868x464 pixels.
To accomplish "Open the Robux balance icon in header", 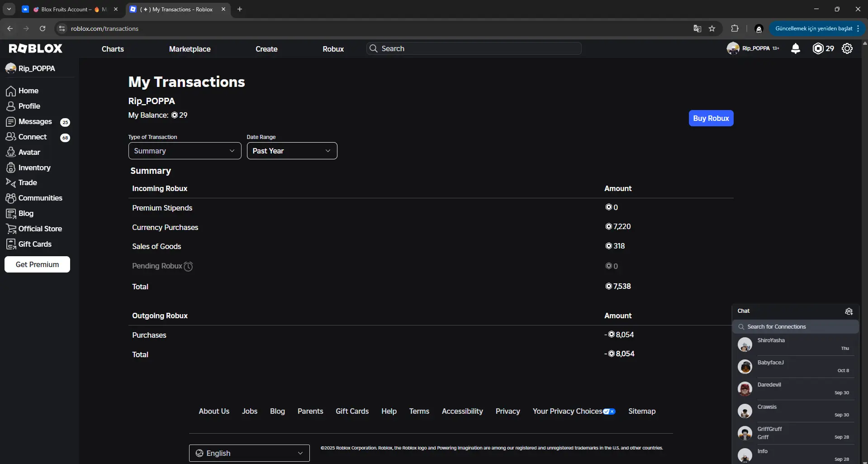I will pos(818,48).
